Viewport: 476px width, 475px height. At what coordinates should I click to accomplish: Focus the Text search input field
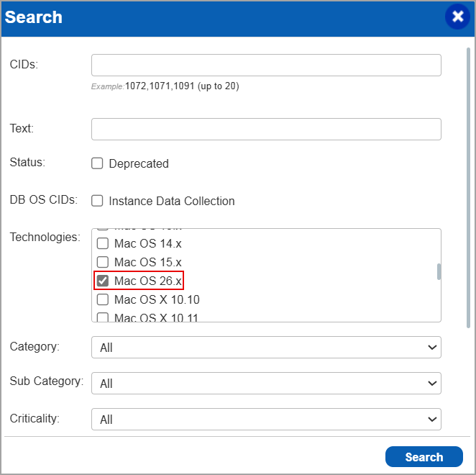265,130
